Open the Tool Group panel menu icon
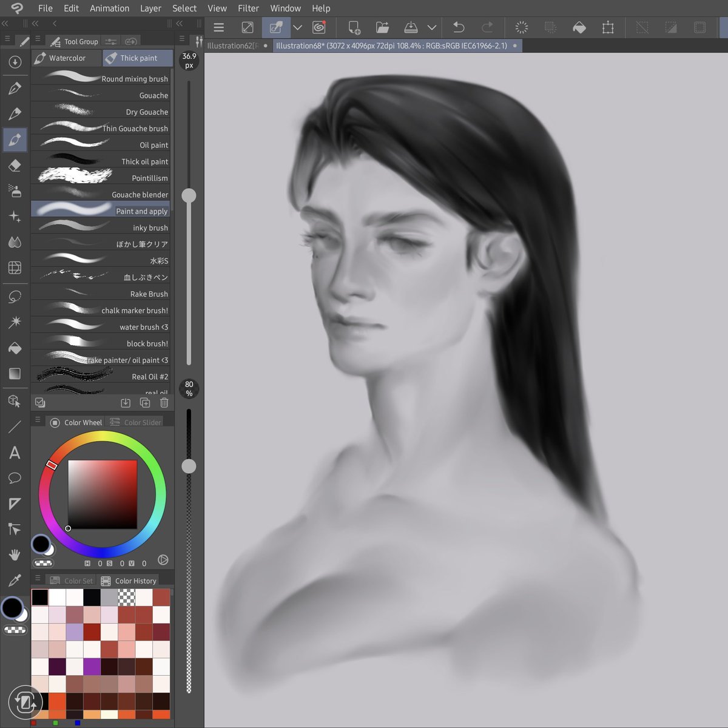 (x=38, y=39)
